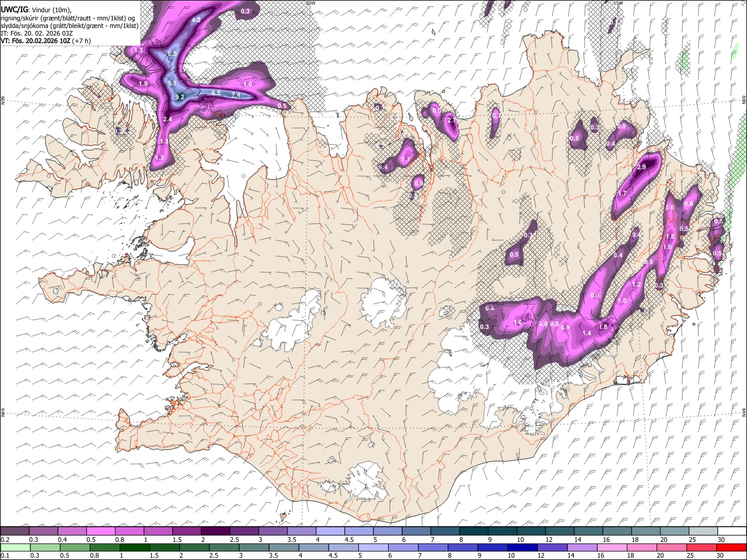Click the 20W longitude label at the top edge

(310, 3)
